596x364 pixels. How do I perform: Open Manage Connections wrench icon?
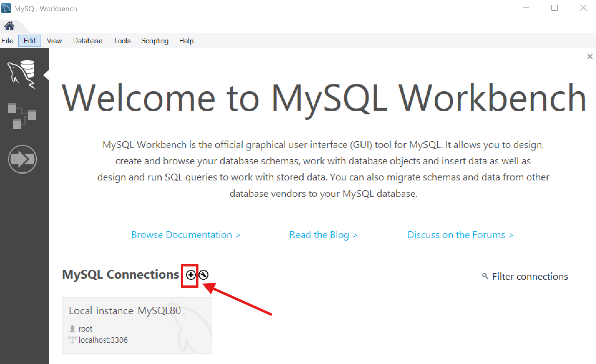[204, 275]
